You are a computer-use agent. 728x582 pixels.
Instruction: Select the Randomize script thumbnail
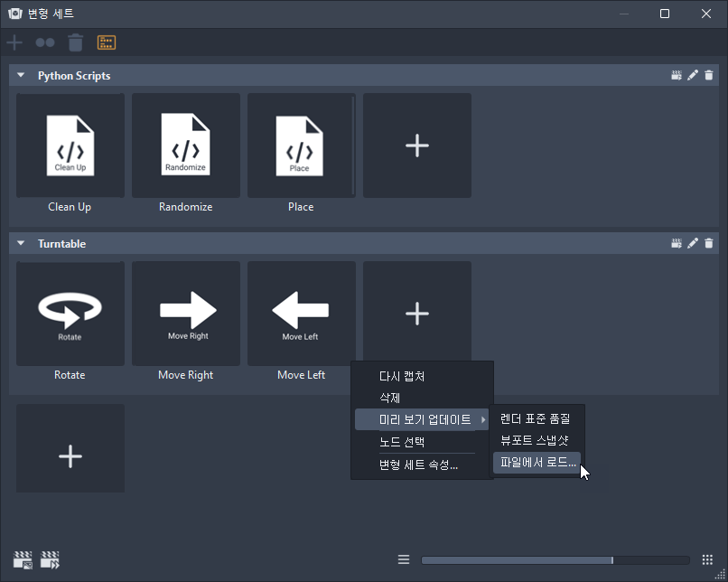(186, 145)
